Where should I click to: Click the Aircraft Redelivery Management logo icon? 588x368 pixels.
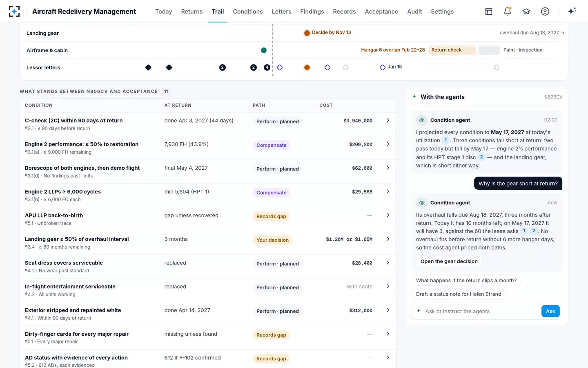[14, 11]
